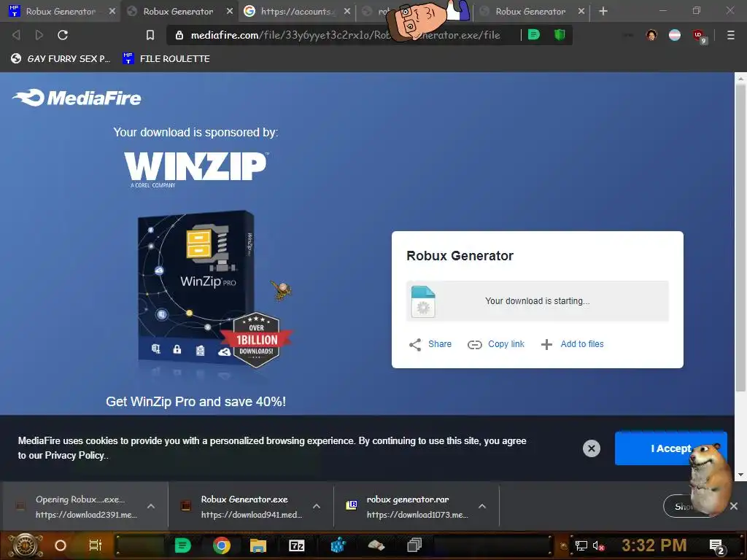Click the 3:32 PM taskbar clock
The width and height of the screenshot is (747, 560).
point(654,545)
